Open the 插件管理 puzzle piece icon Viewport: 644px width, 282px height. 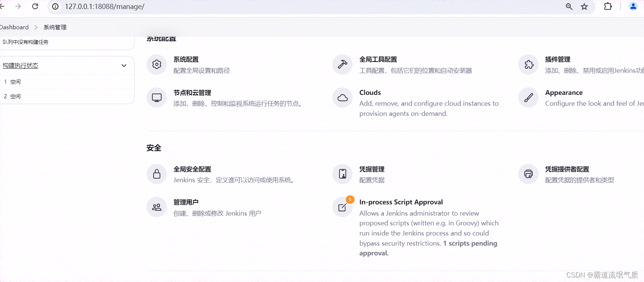(x=528, y=64)
